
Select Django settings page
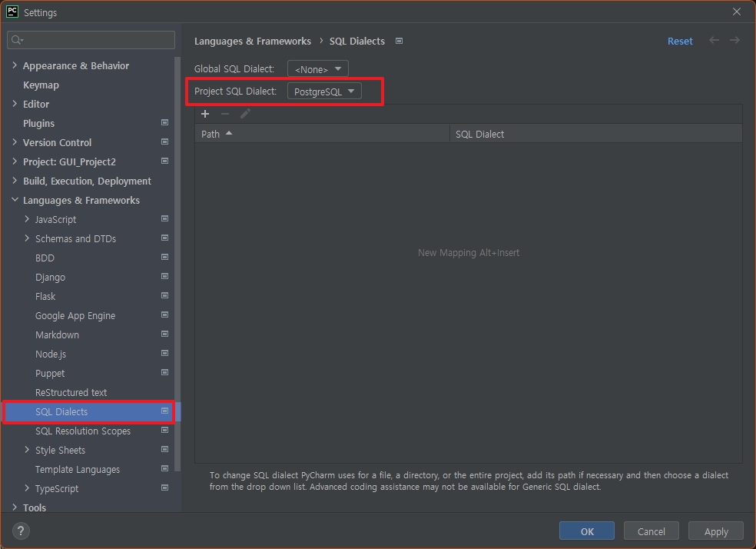(x=50, y=278)
